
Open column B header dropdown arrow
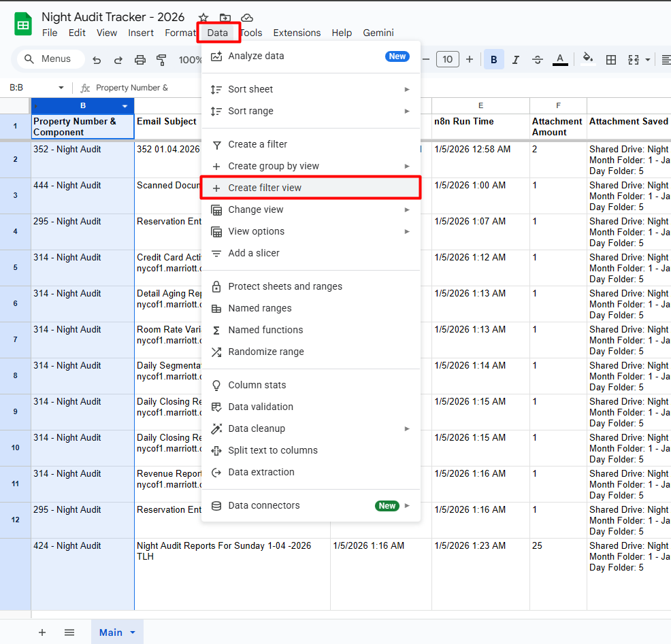coord(125,106)
